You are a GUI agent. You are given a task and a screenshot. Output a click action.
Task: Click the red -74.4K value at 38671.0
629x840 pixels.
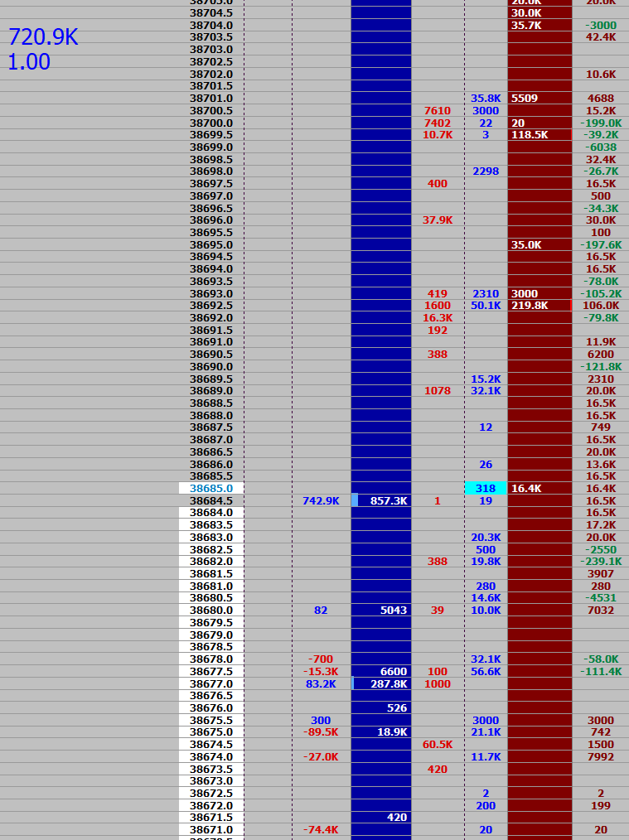321,829
